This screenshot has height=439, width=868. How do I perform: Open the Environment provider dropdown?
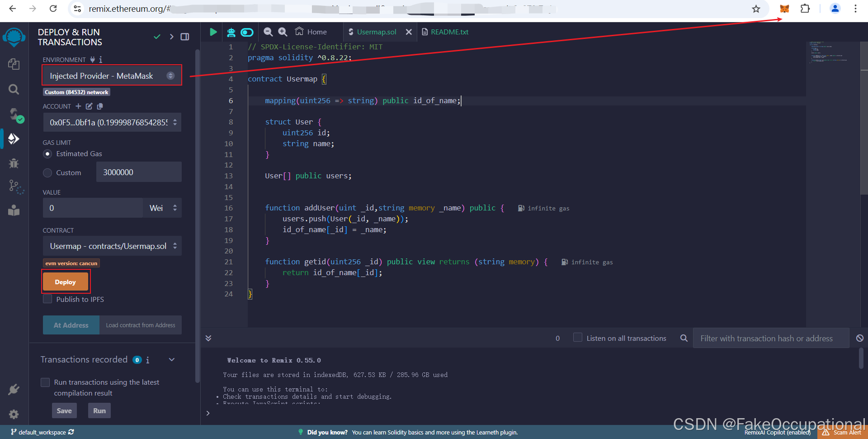(x=112, y=76)
